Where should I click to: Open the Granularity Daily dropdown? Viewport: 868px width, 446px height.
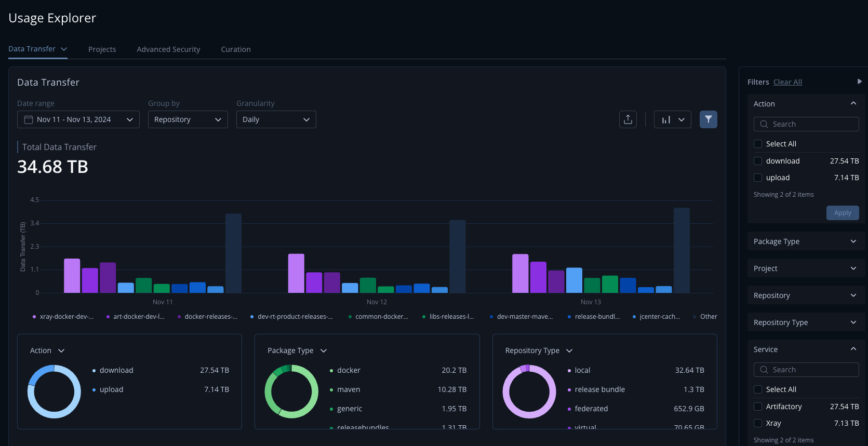point(276,119)
